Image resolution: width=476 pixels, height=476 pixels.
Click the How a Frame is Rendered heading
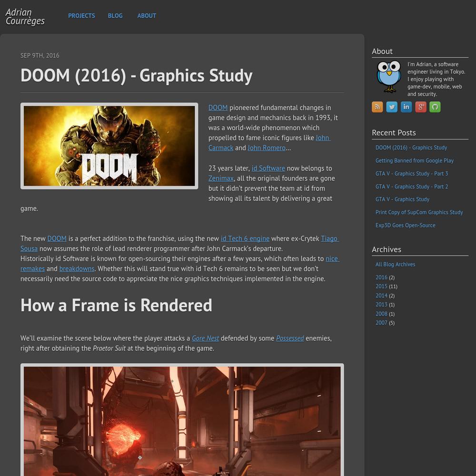coord(116,306)
